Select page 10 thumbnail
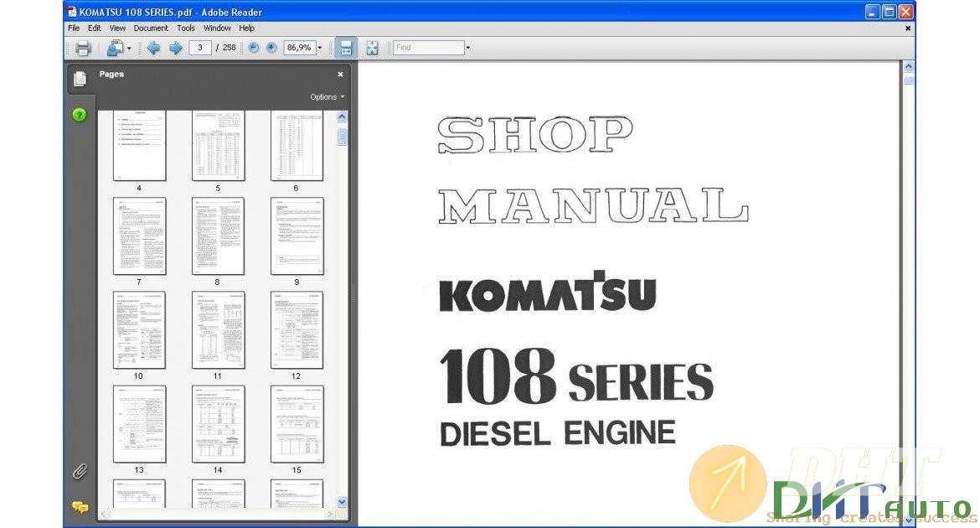The height and width of the screenshot is (528, 980). coord(139,330)
